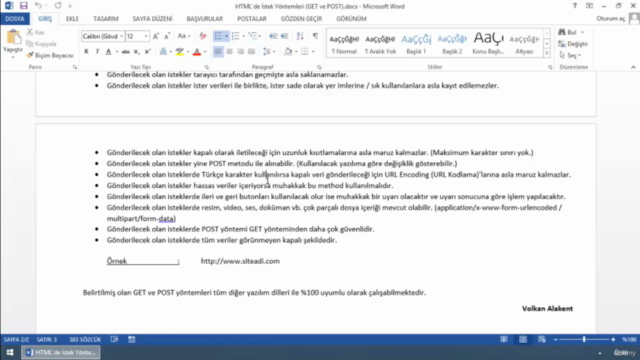640x360 pixels.
Task: Toggle superscript formatting
Action: click(148, 52)
